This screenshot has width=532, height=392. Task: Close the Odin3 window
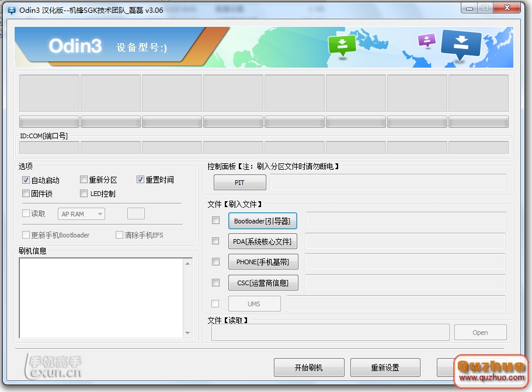507,8
